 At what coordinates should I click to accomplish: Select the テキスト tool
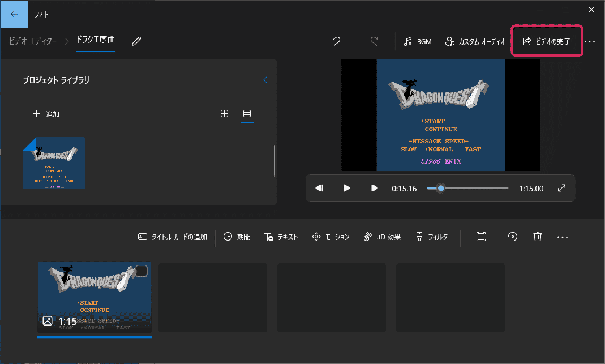(281, 237)
